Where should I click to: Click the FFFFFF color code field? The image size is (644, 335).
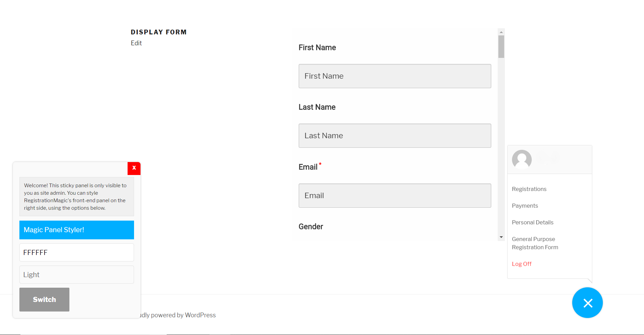pyautogui.click(x=77, y=253)
